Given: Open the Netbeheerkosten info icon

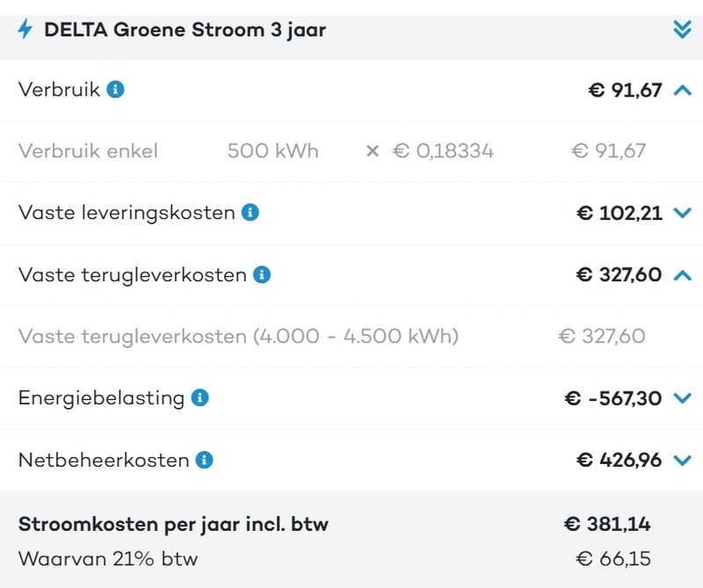Looking at the screenshot, I should 205,460.
